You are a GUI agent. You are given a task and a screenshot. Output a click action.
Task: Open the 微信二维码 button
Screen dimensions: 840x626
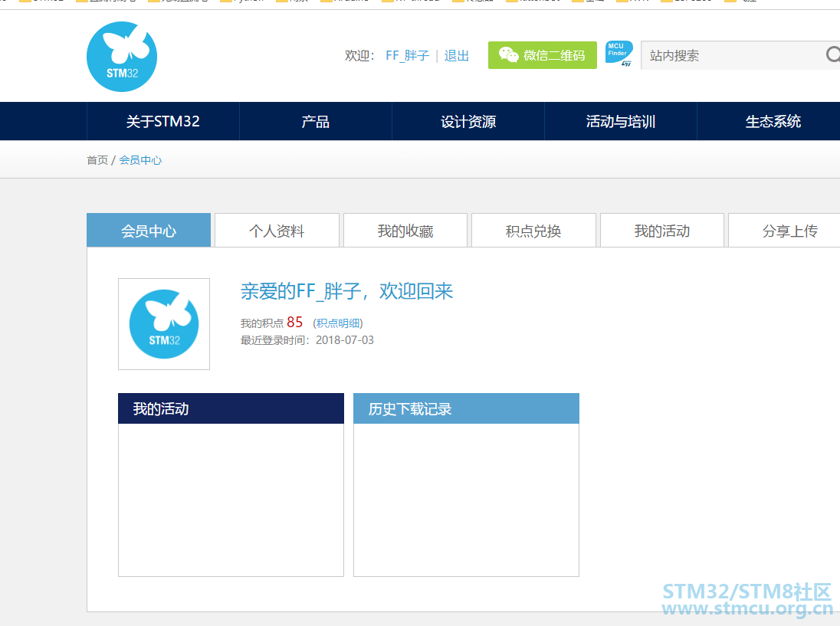[x=542, y=55]
